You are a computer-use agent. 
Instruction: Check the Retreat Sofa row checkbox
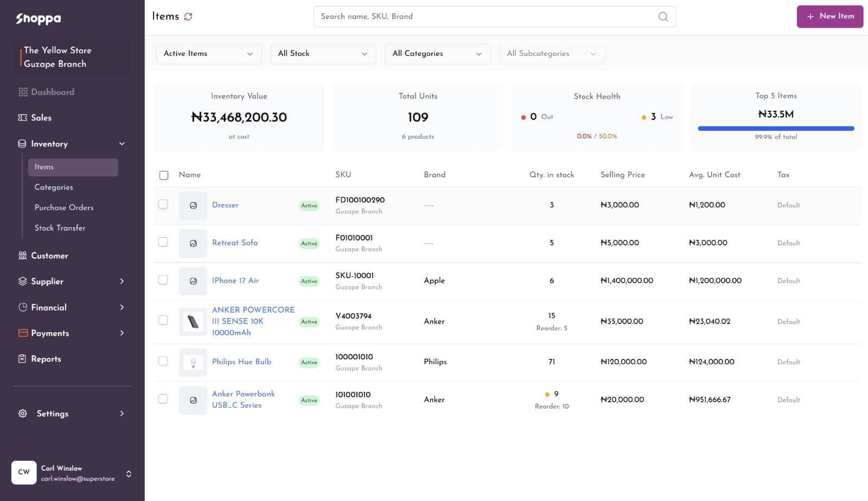(x=163, y=242)
